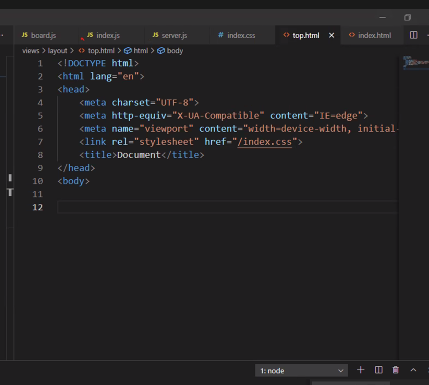
Task: Click line number 12 in gutter
Action: [x=38, y=207]
